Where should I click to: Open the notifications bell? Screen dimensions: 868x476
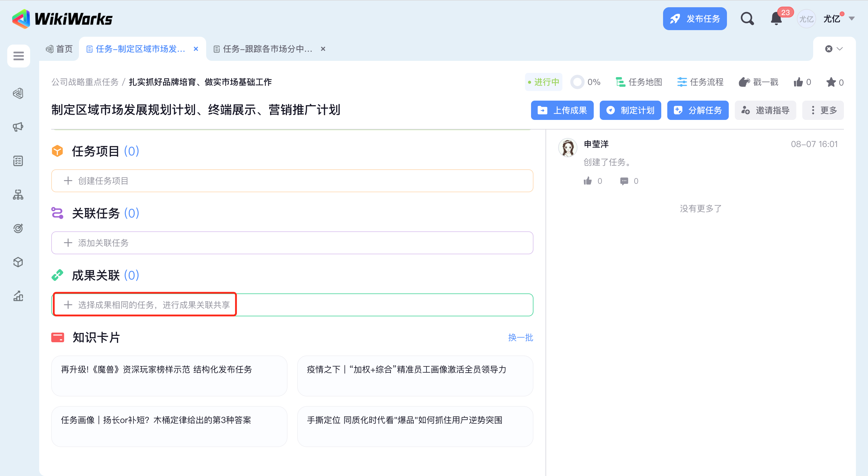tap(776, 19)
